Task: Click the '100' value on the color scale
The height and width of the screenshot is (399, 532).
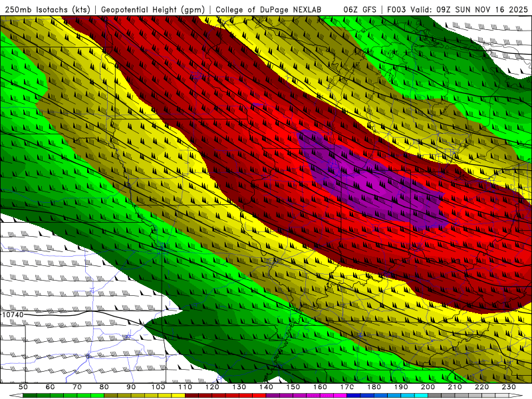Action: 158,387
